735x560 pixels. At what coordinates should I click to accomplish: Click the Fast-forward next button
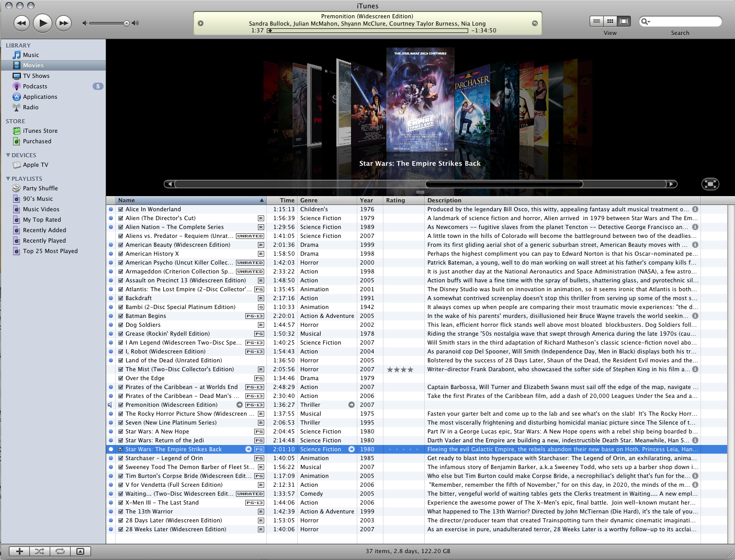pos(63,22)
